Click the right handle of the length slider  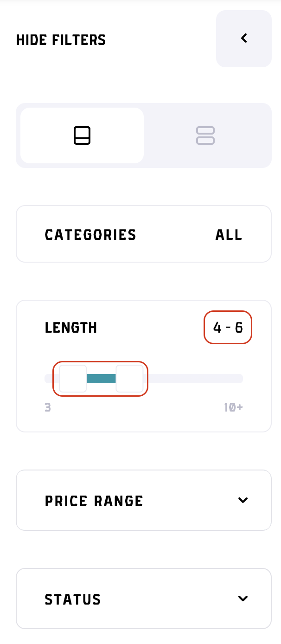(x=130, y=379)
